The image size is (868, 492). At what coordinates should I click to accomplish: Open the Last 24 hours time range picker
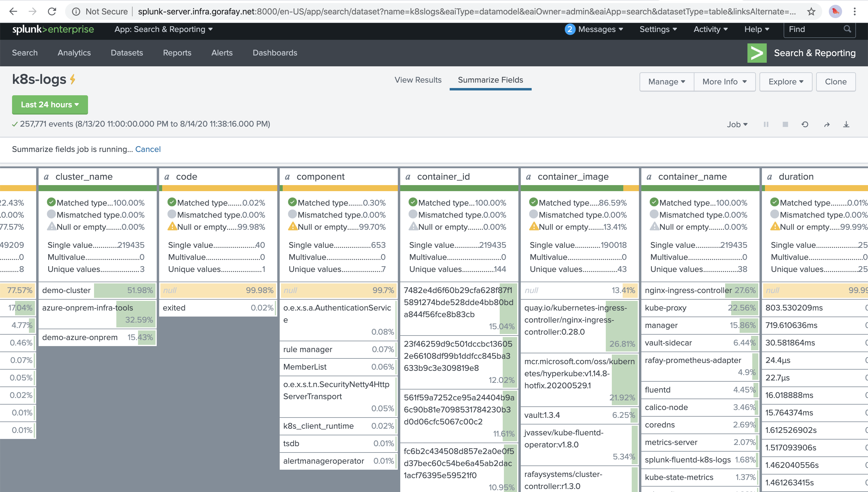click(x=50, y=105)
